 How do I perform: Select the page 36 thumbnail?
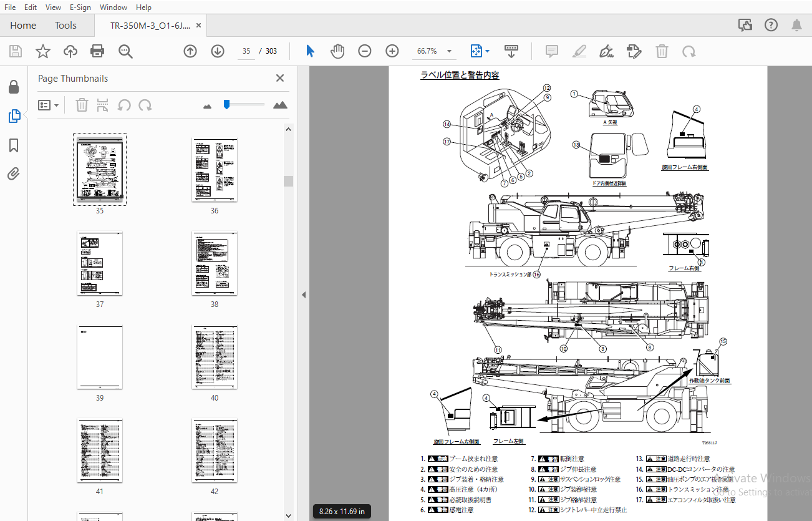click(x=215, y=170)
